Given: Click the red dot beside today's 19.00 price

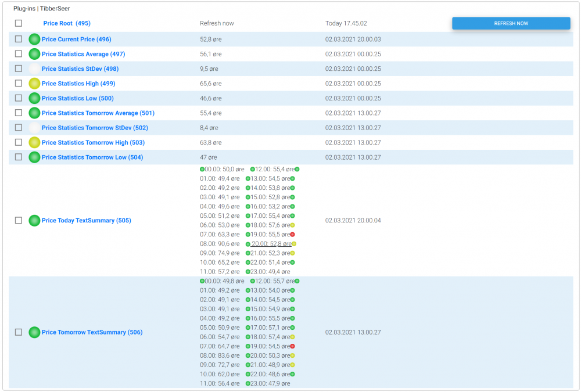Looking at the screenshot, I should 293,235.
